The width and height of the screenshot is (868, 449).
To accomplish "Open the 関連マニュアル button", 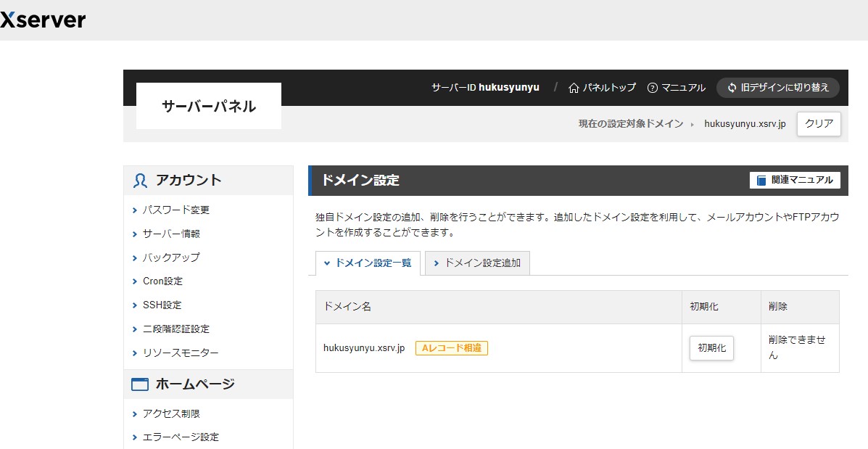I will pyautogui.click(x=795, y=181).
